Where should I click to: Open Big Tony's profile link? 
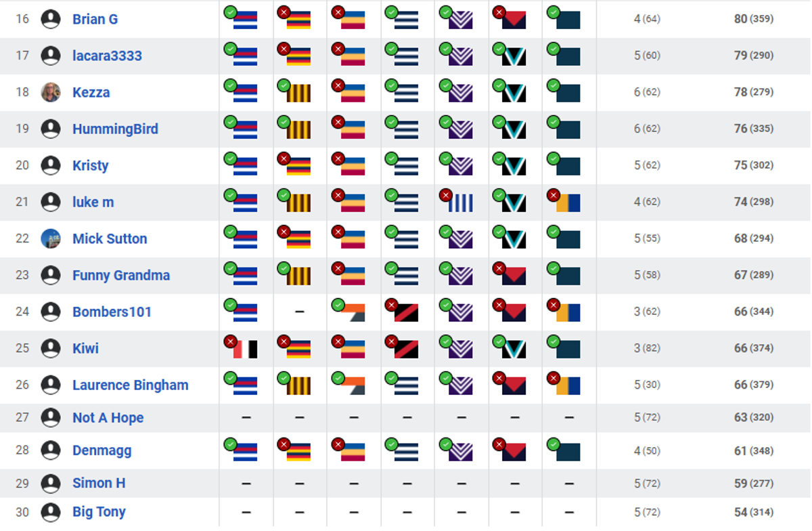pyautogui.click(x=99, y=512)
